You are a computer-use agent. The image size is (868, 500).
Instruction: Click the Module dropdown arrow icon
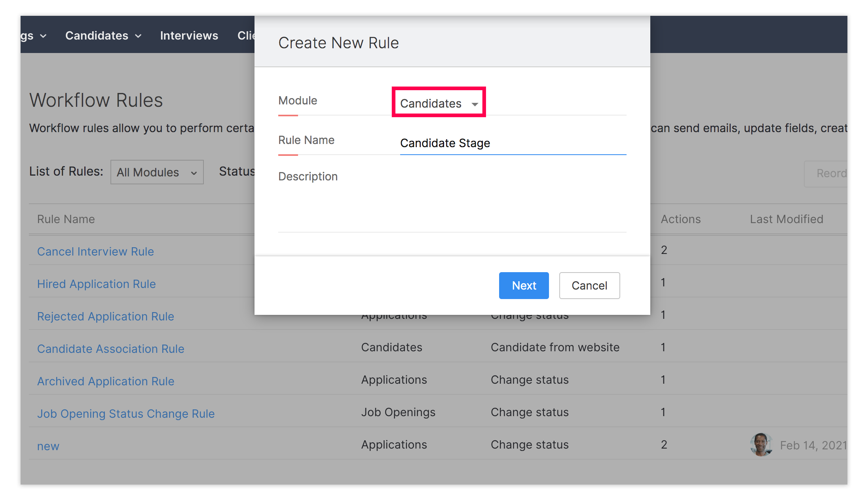(475, 104)
